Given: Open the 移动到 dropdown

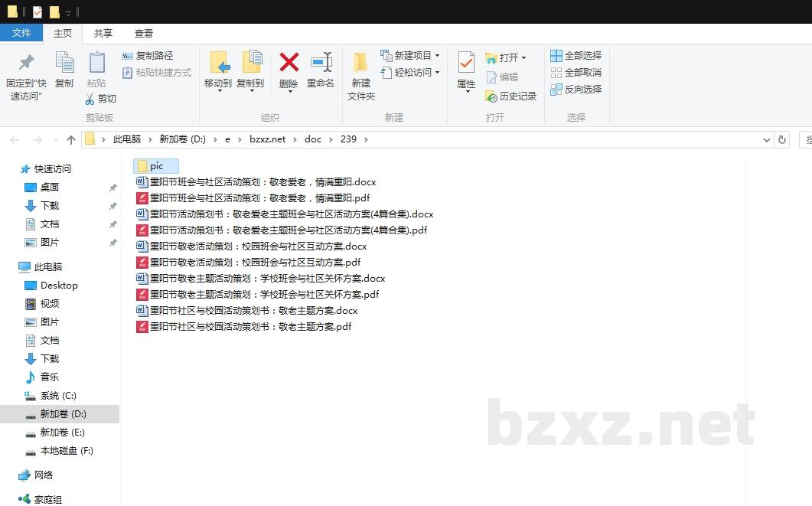Looking at the screenshot, I should click(x=217, y=73).
